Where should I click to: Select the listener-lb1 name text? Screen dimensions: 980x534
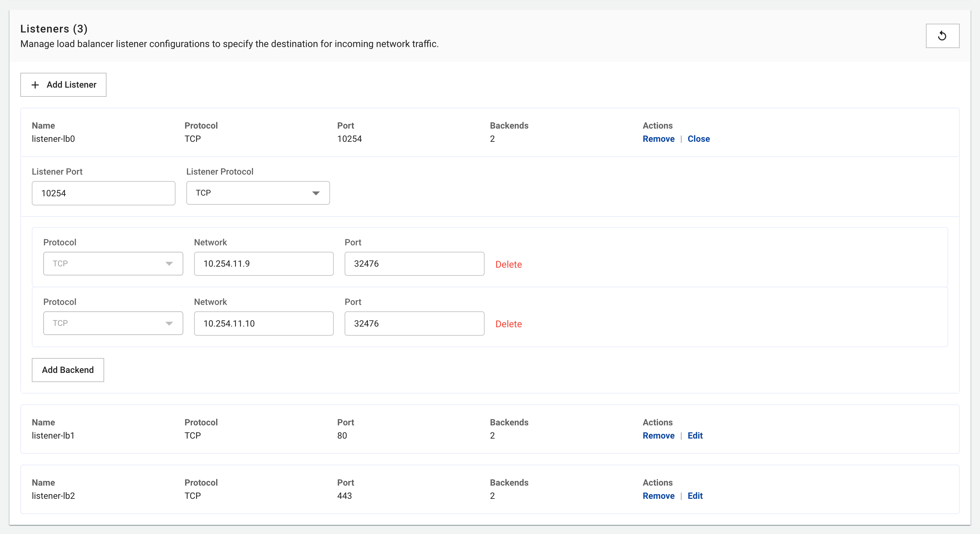(53, 436)
